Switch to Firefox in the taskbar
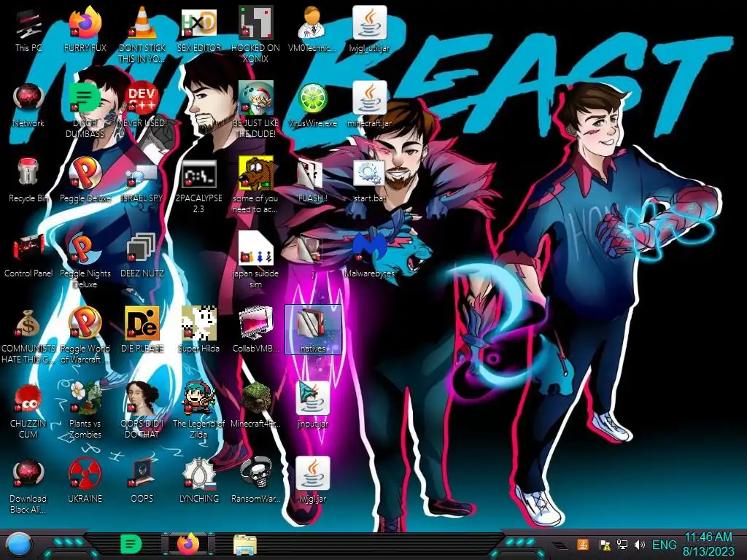Image resolution: width=747 pixels, height=560 pixels. coord(188,544)
